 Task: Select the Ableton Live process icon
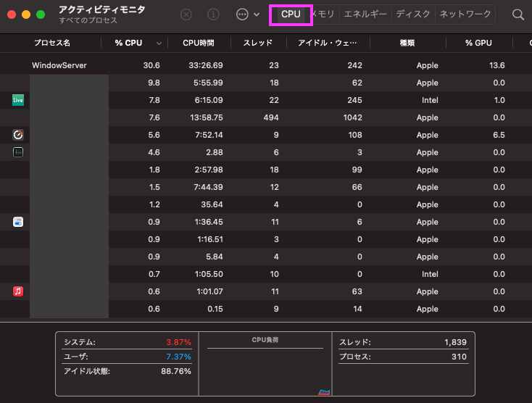click(18, 100)
